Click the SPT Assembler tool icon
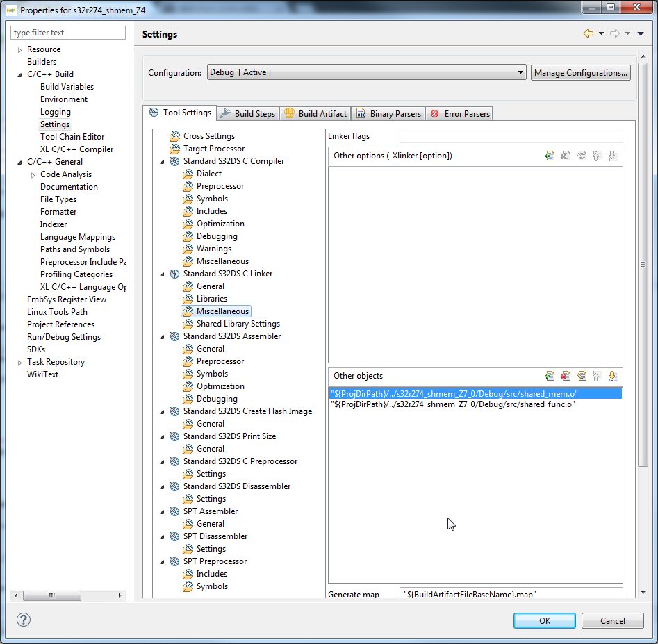The image size is (658, 644). (174, 511)
